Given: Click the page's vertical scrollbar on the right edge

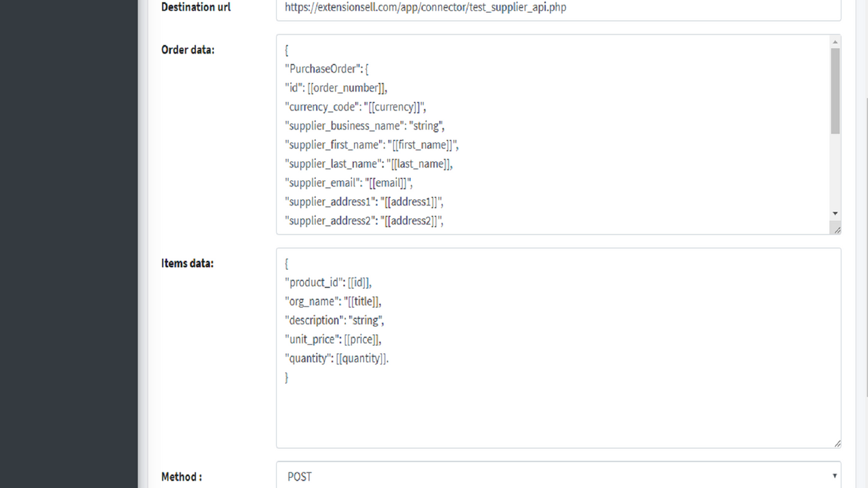Looking at the screenshot, I should pyautogui.click(x=865, y=244).
